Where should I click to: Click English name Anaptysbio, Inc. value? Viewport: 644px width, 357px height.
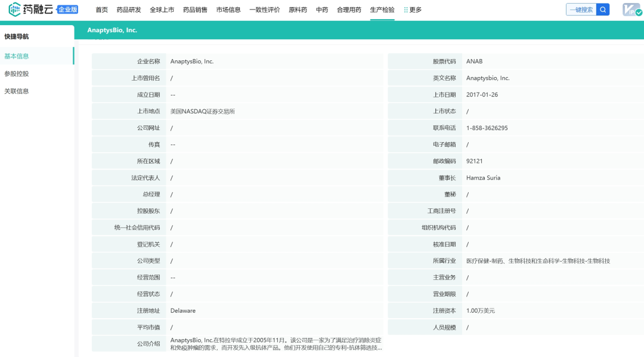488,78
